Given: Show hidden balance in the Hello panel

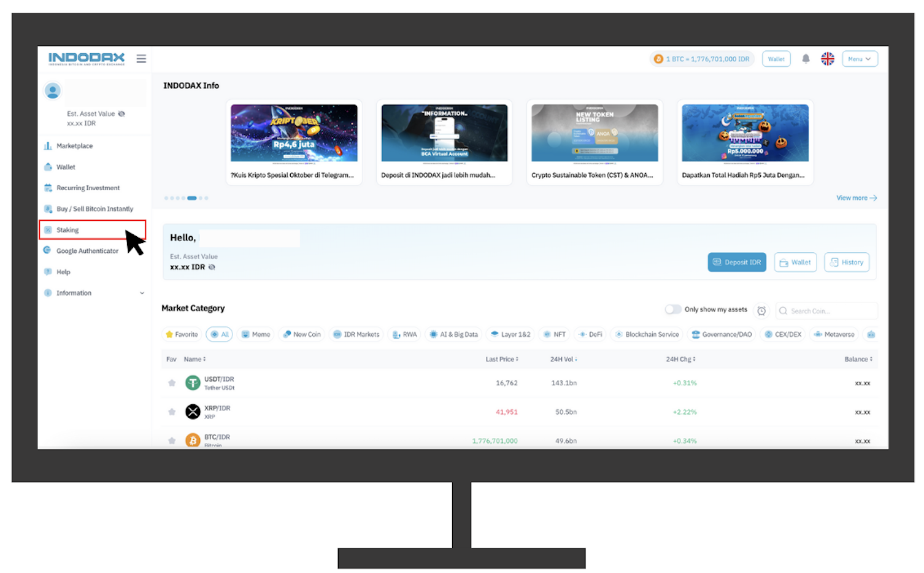Looking at the screenshot, I should pos(212,267).
